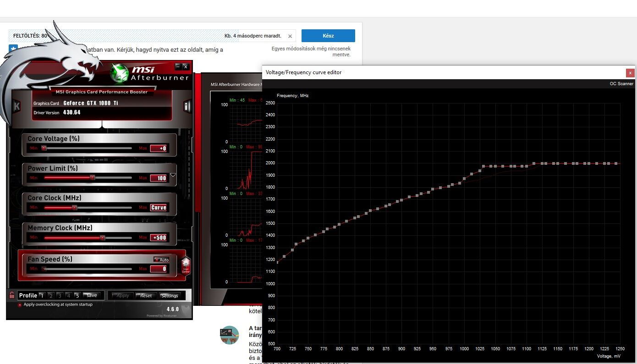637x364 pixels.
Task: Click the Memory Clock +500 value field
Action: coord(159,238)
